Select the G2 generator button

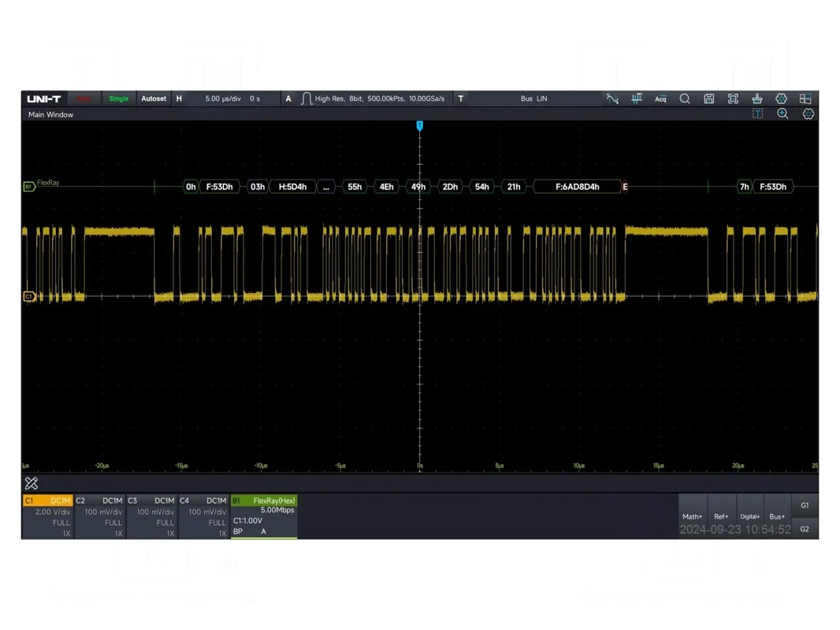tap(805, 529)
